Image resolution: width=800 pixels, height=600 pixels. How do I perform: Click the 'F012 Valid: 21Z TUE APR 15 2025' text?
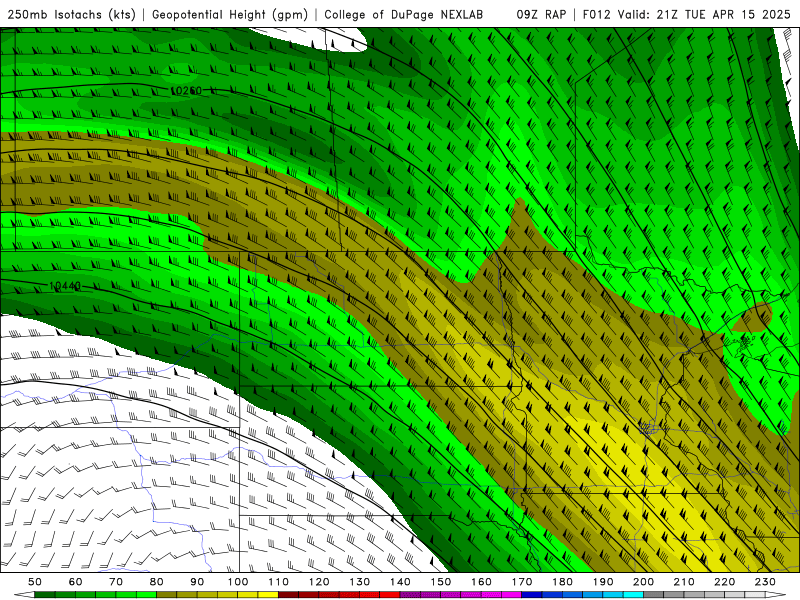click(687, 14)
